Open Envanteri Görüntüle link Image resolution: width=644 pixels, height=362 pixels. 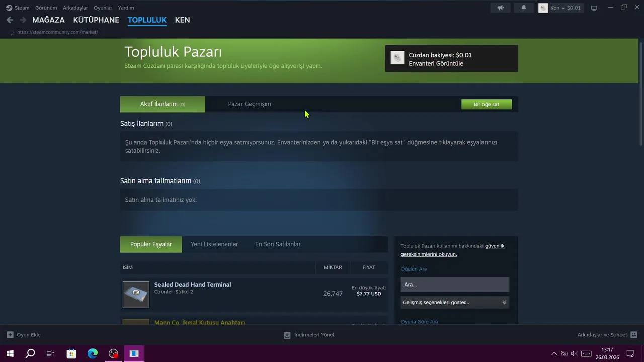pyautogui.click(x=436, y=64)
